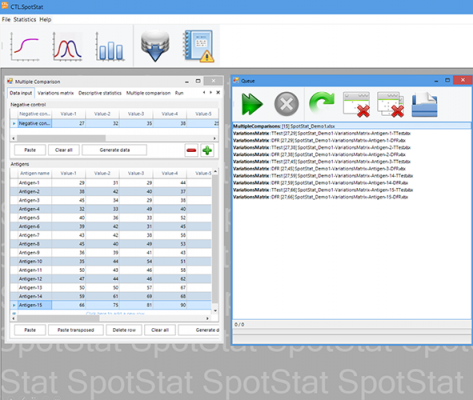The image size is (473, 400).
Task: Stop the queue with gray X button
Action: click(286, 104)
